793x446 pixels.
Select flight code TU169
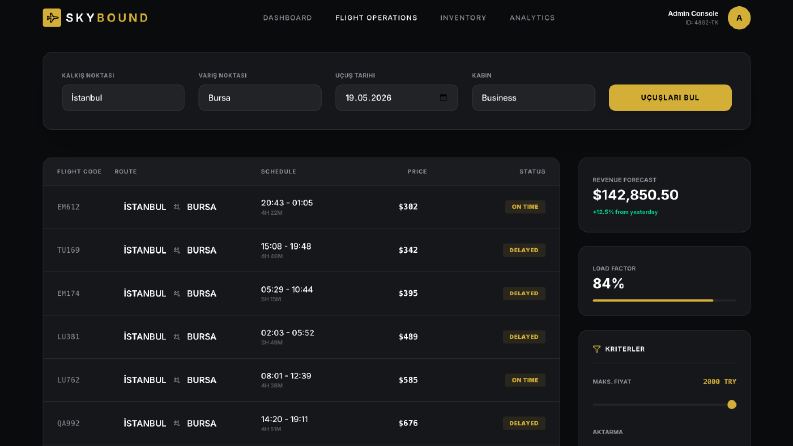pyautogui.click(x=68, y=250)
